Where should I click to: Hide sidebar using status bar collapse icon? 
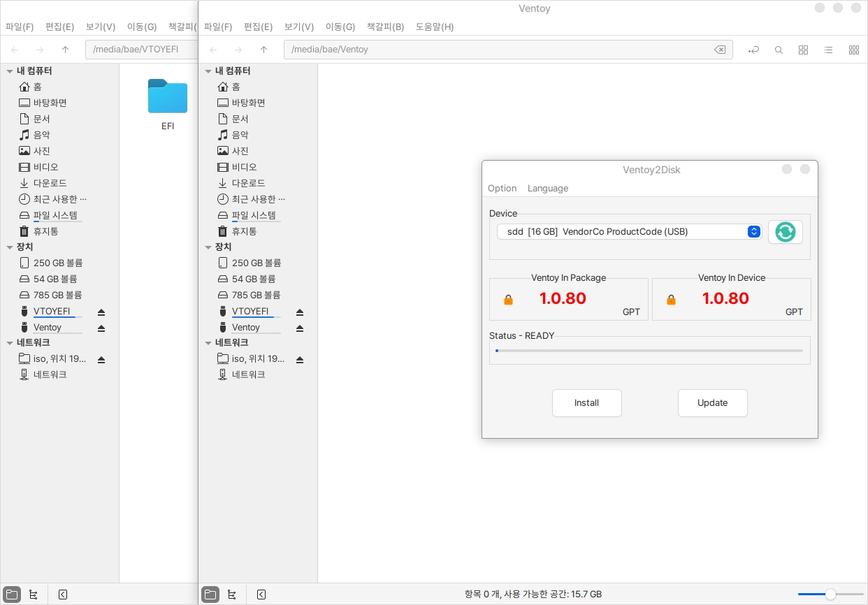[261, 595]
